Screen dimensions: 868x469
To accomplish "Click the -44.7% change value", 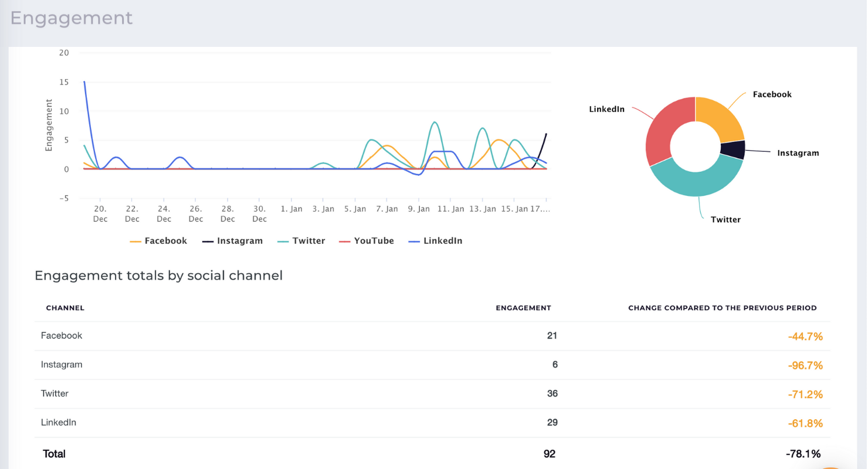I will pyautogui.click(x=805, y=337).
